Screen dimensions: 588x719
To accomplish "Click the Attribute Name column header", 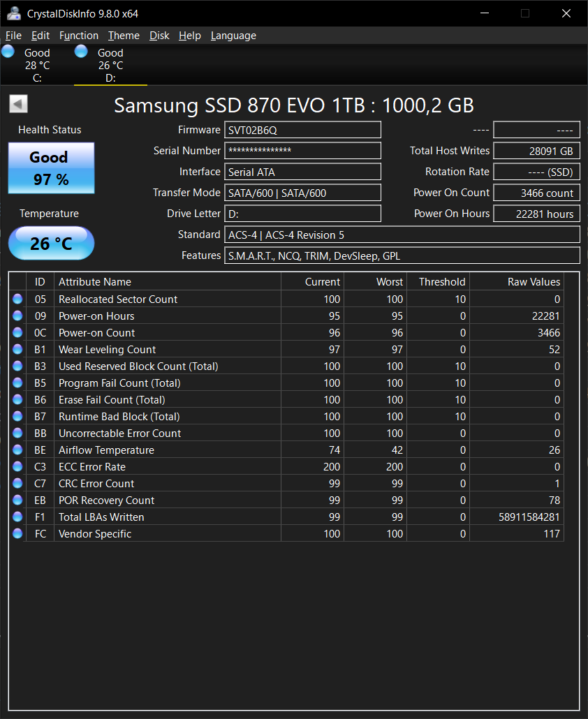I will 168,281.
